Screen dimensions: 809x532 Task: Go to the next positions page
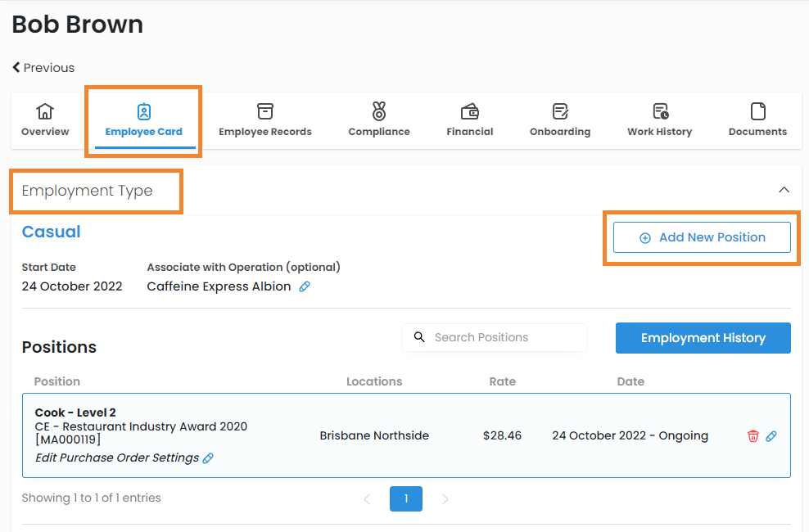445,499
